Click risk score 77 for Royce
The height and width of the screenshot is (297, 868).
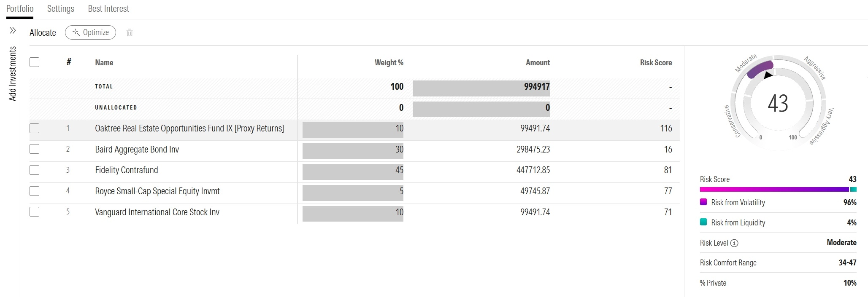tap(668, 191)
